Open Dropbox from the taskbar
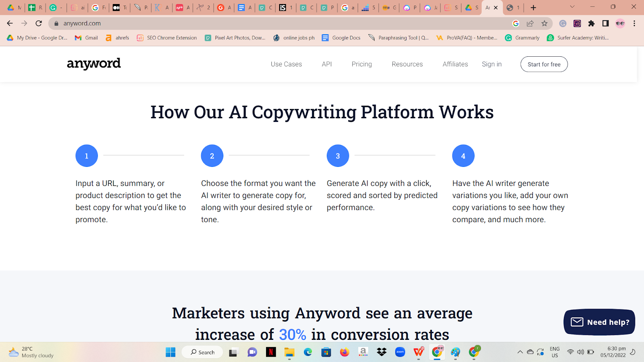 [x=382, y=352]
